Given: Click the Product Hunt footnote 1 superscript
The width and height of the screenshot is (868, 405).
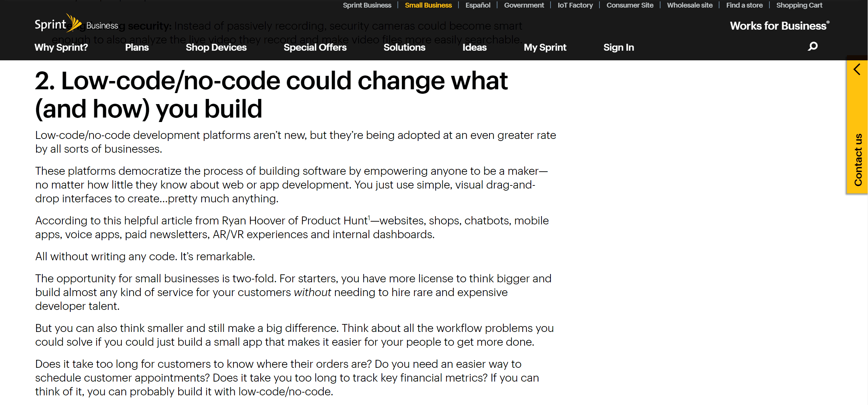Looking at the screenshot, I should pos(369,217).
